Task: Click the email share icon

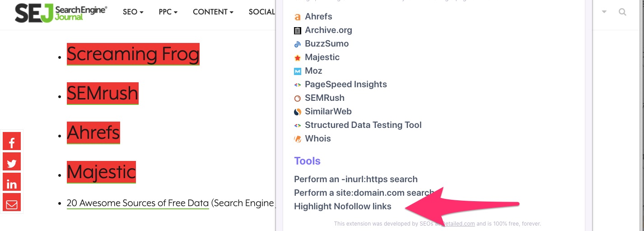Action: [12, 204]
